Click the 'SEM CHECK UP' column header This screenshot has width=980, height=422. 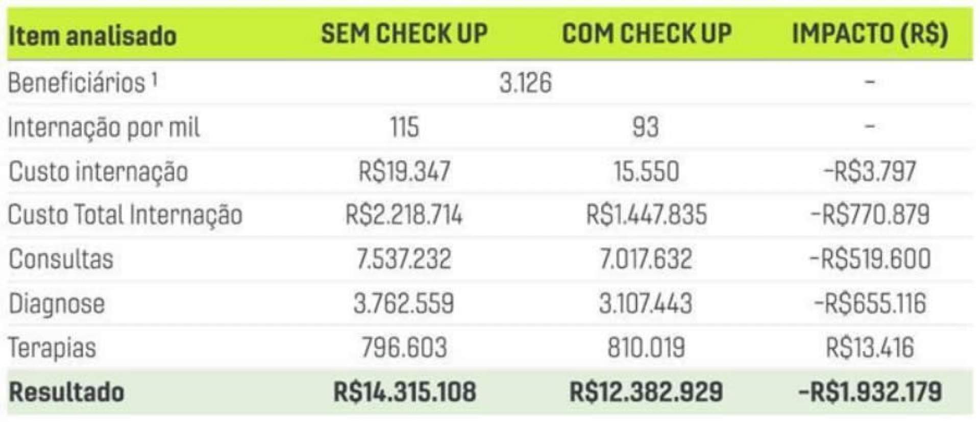tap(404, 34)
